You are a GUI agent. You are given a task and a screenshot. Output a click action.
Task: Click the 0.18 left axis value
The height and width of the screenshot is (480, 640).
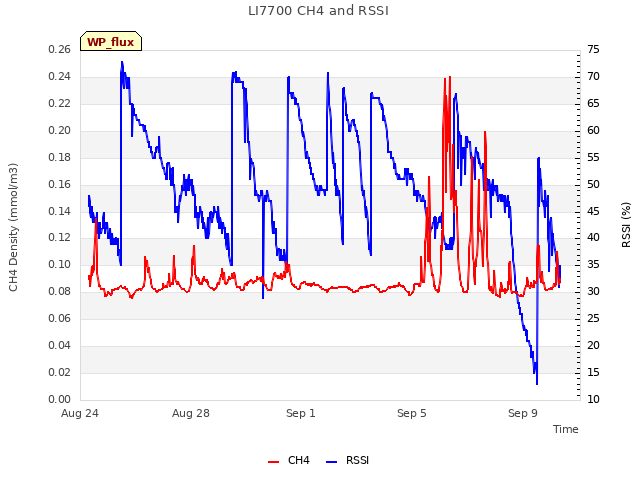[x=60, y=157]
